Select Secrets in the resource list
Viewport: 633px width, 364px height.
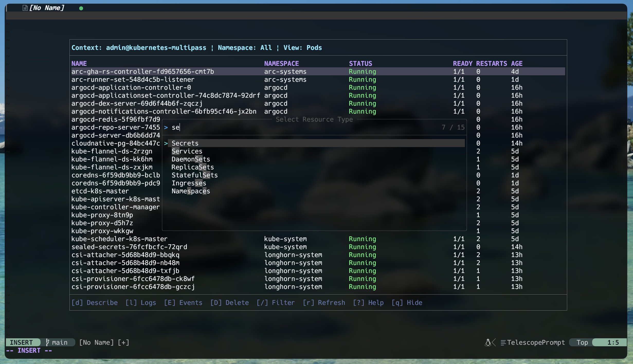click(x=185, y=143)
